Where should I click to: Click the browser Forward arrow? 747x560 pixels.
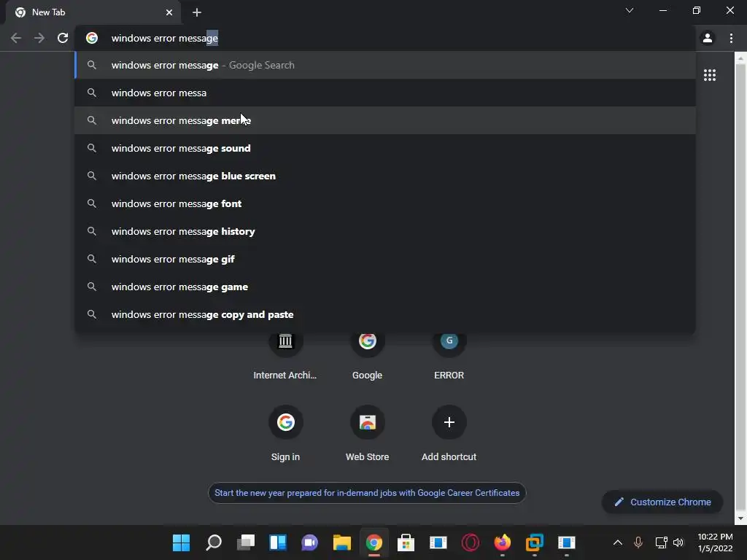39,38
